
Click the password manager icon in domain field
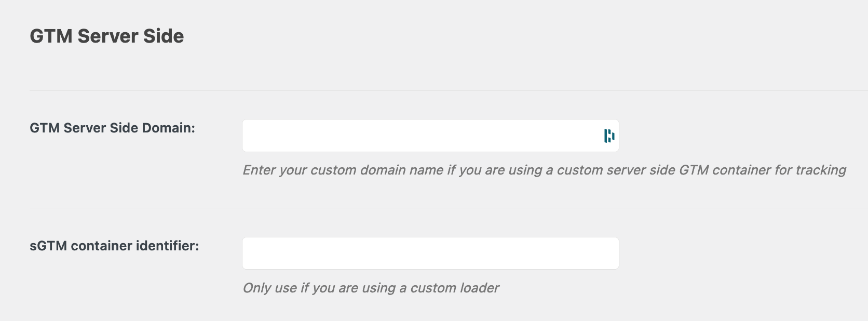pos(609,136)
